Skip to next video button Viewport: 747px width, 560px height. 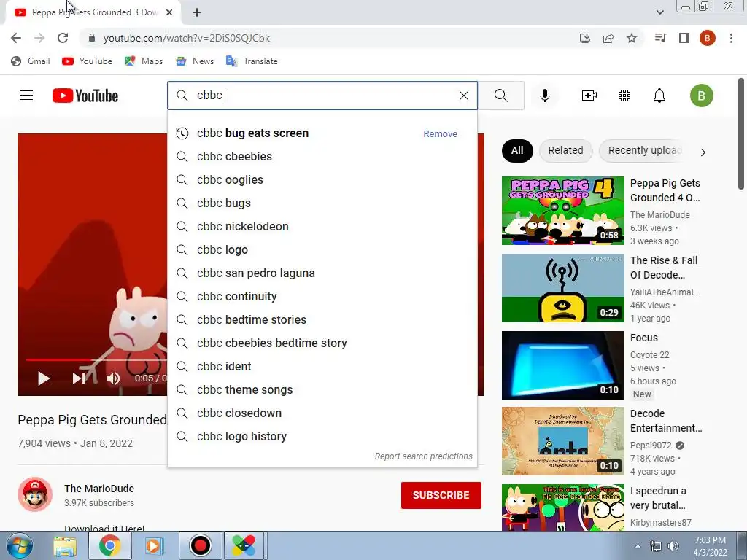79,378
